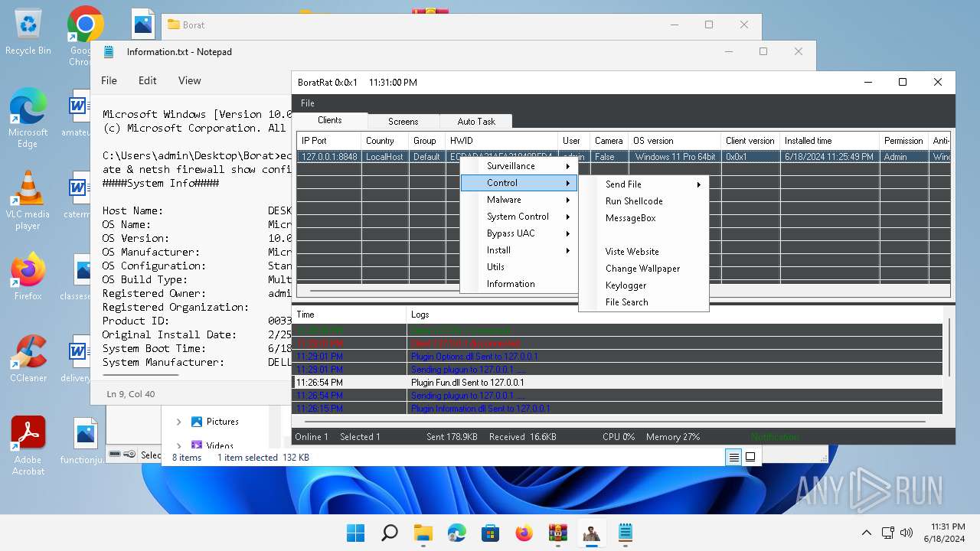This screenshot has width=980, height=551.
Task: Open Microsoft Edge on the taskbar
Action: pyautogui.click(x=456, y=533)
